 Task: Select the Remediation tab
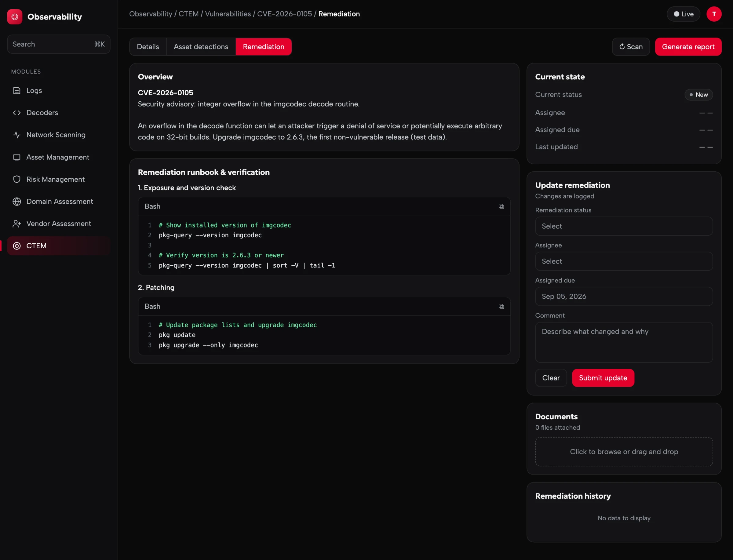click(x=263, y=47)
